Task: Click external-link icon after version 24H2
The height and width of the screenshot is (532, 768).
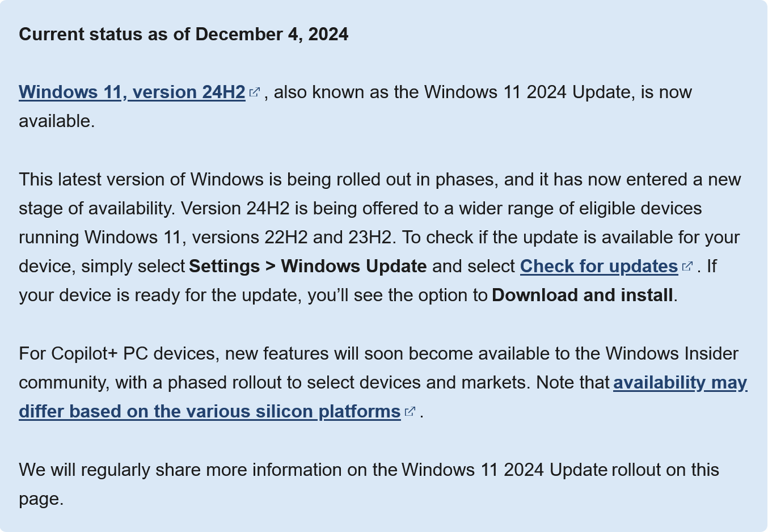Action: 255,92
